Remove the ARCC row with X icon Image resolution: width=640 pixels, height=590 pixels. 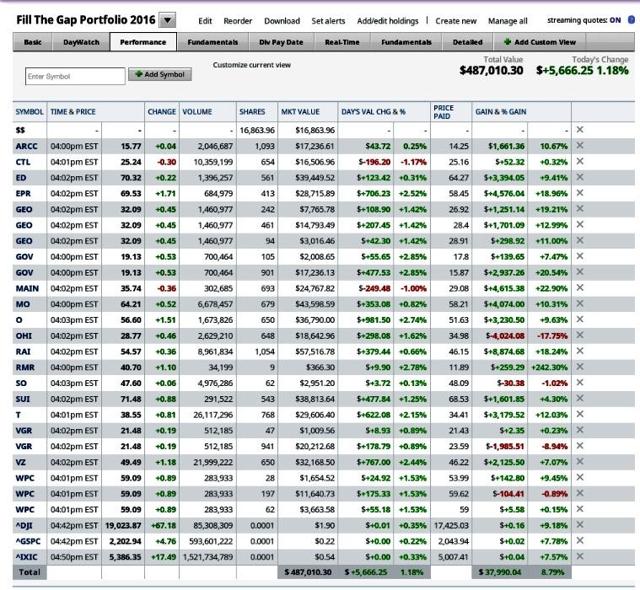click(x=580, y=145)
